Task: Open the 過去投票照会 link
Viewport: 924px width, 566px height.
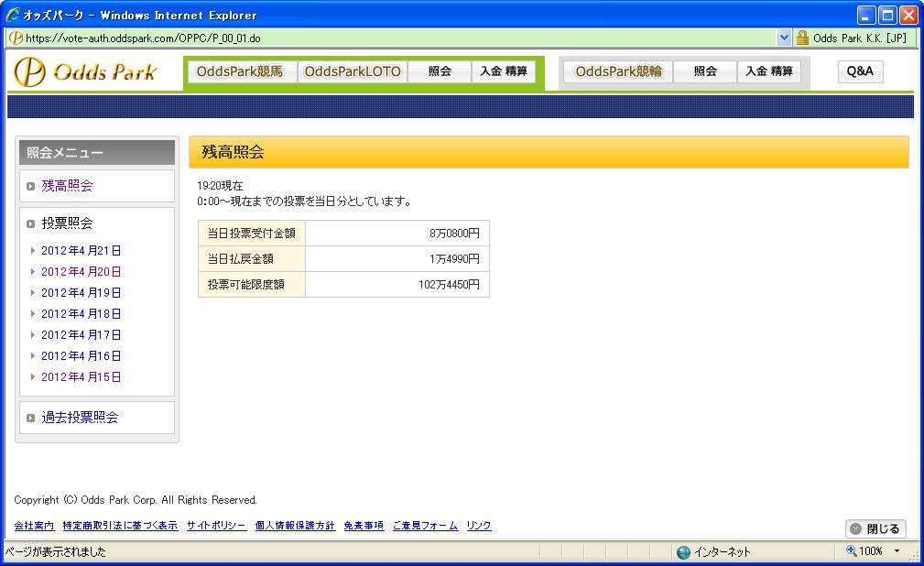Action: pyautogui.click(x=81, y=418)
